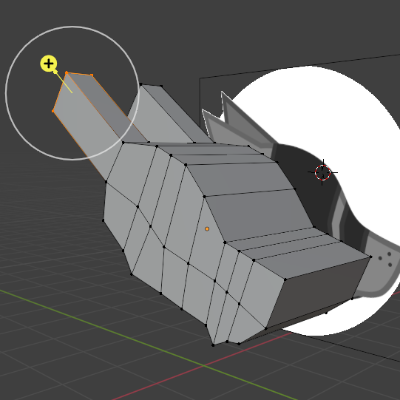Select the orange vertex at the ear's lower-left corner
Screen dimensions: 400x400
tap(53, 111)
